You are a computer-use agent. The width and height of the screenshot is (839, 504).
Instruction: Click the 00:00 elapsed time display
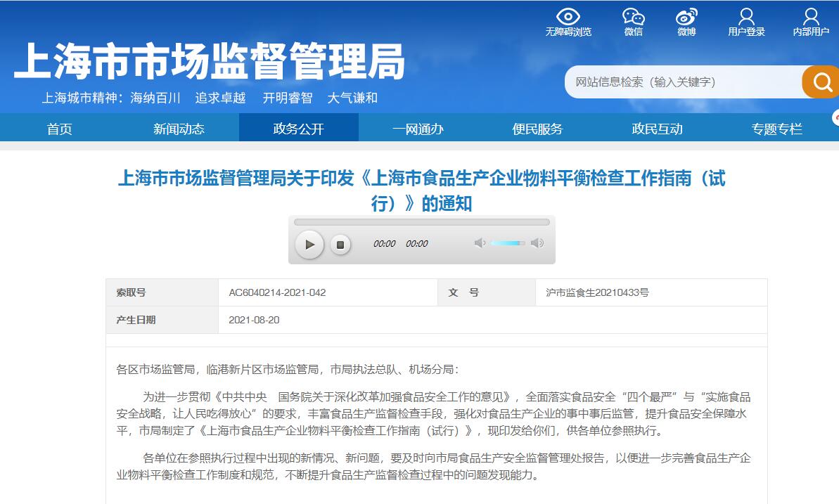[x=384, y=244]
